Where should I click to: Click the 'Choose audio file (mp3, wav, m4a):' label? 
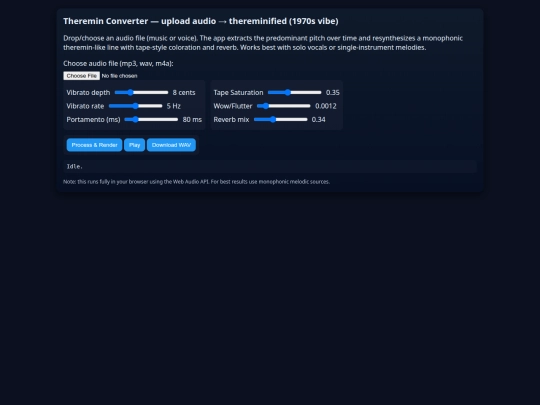pos(118,63)
